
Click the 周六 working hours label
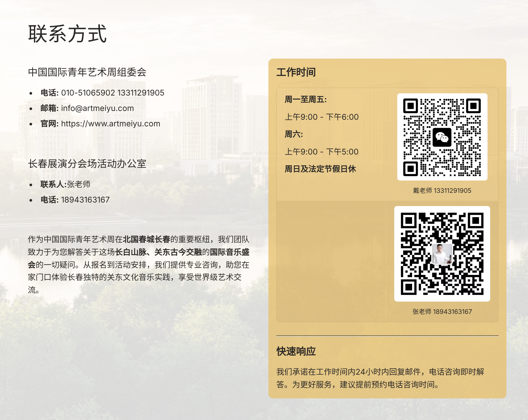coord(293,134)
